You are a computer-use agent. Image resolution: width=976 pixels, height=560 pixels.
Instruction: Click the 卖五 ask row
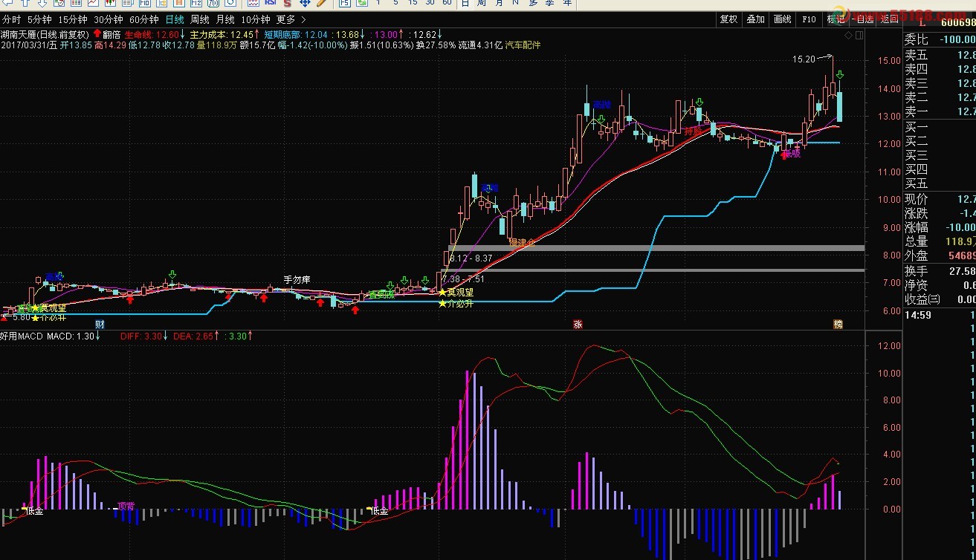(939, 55)
